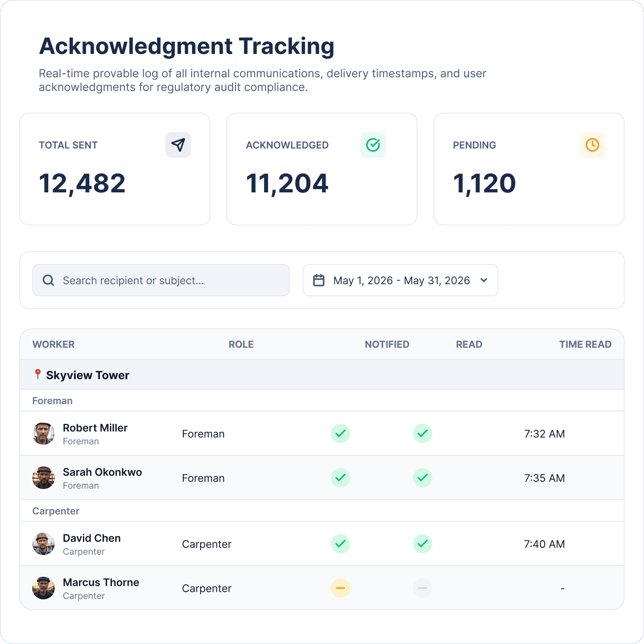Select the Robert Miller name

[95, 428]
